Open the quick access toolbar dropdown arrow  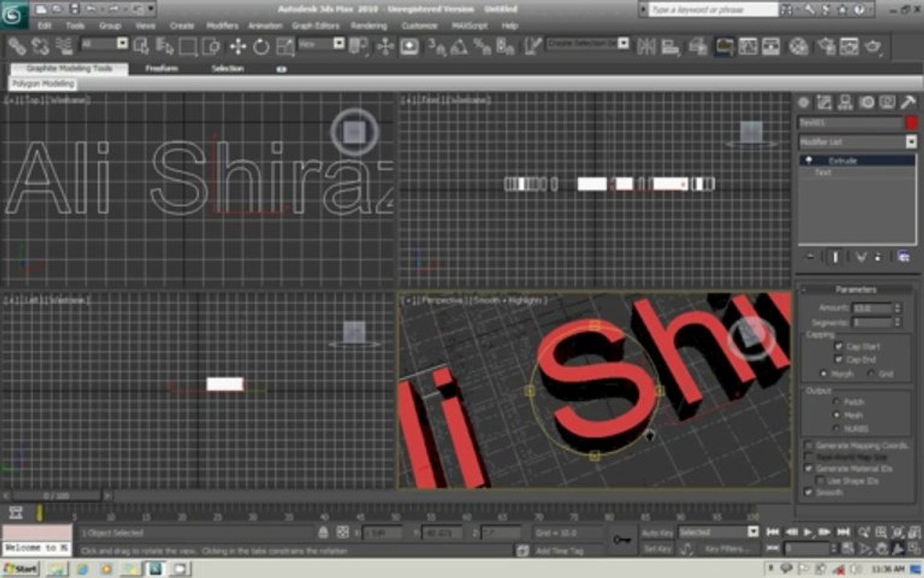pyautogui.click(x=152, y=9)
